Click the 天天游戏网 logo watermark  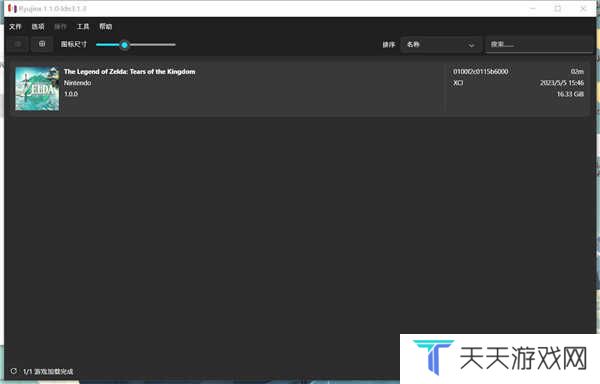(499, 358)
